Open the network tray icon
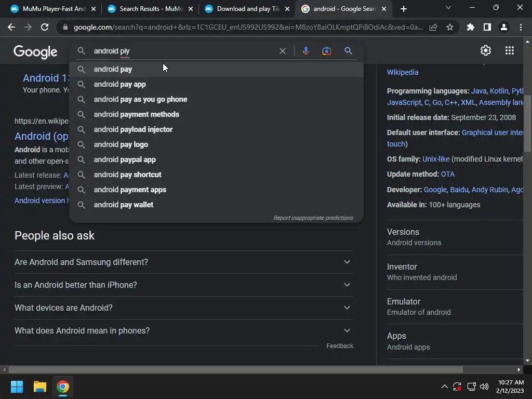This screenshot has width=532, height=399. tap(471, 387)
